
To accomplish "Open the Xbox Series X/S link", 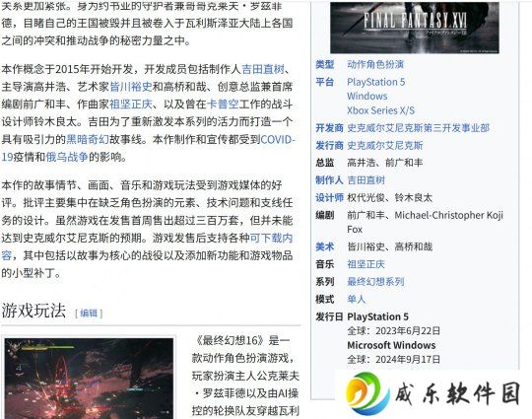I will click(x=380, y=110).
